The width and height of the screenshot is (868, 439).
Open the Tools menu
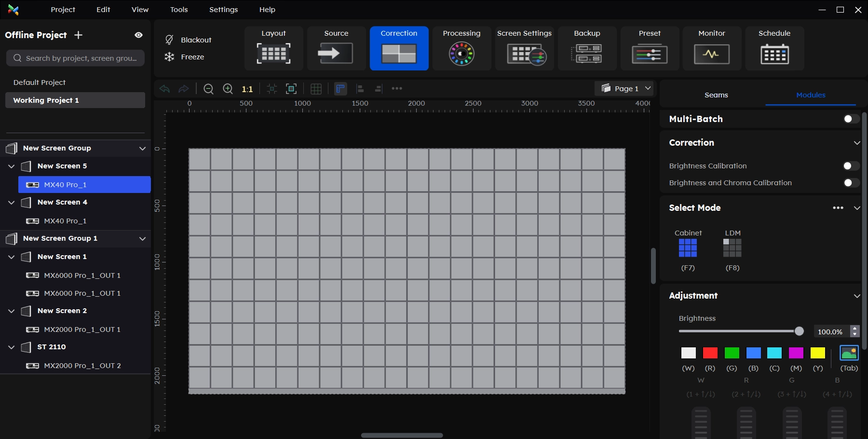click(179, 10)
